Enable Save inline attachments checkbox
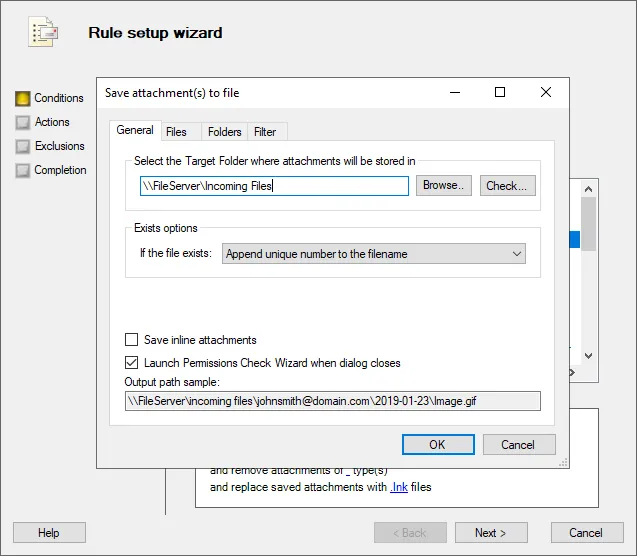Viewport: 637px width, 556px height. pyautogui.click(x=131, y=340)
